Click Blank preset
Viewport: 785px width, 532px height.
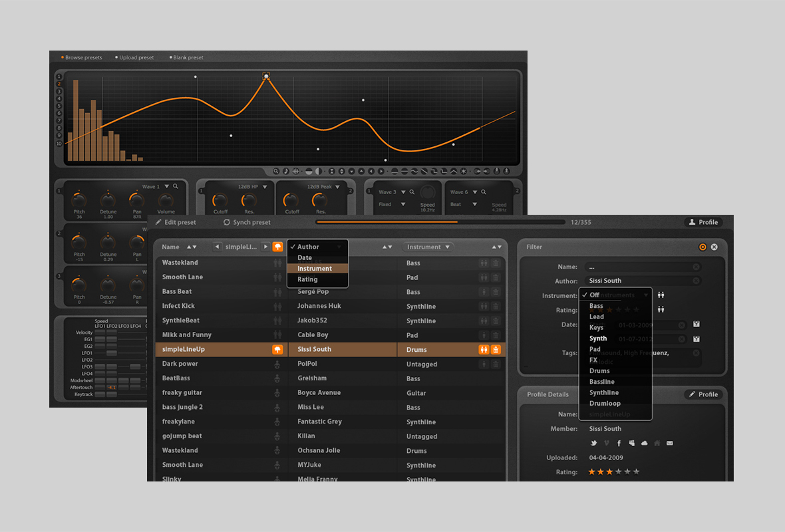pos(187,58)
